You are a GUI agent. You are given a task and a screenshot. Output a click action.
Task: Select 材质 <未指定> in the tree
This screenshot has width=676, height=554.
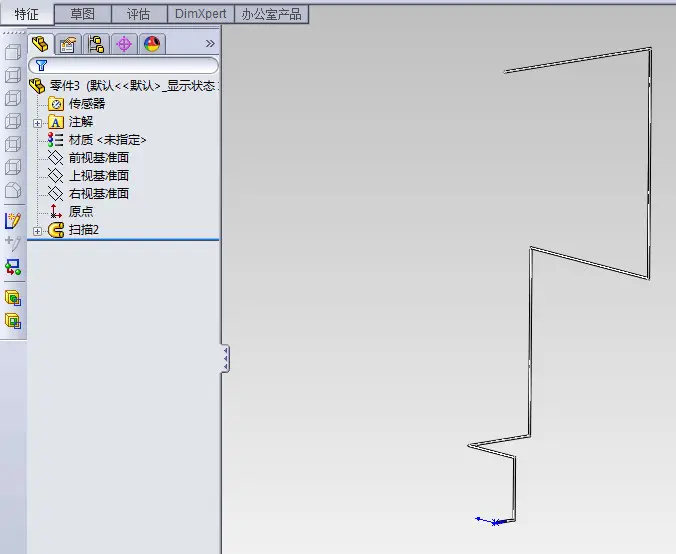coord(107,140)
